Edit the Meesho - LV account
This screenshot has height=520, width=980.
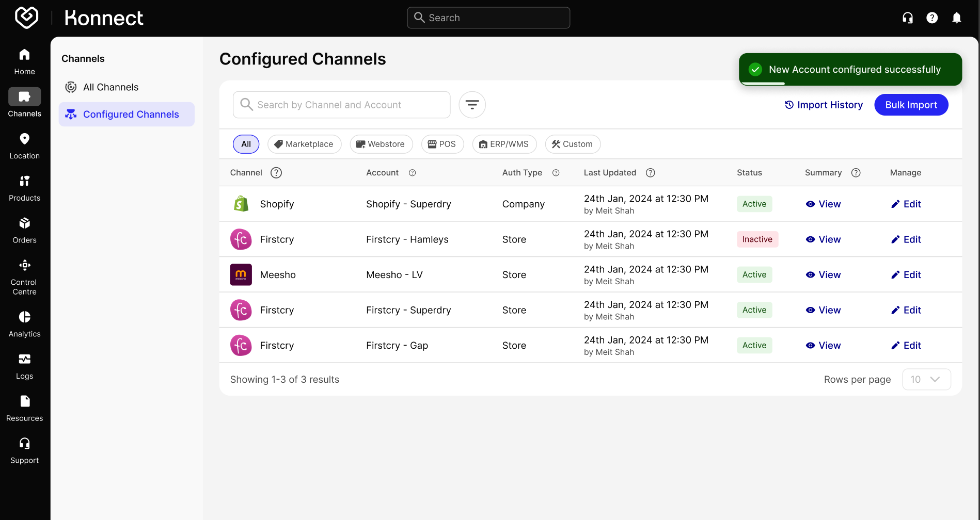pyautogui.click(x=906, y=274)
